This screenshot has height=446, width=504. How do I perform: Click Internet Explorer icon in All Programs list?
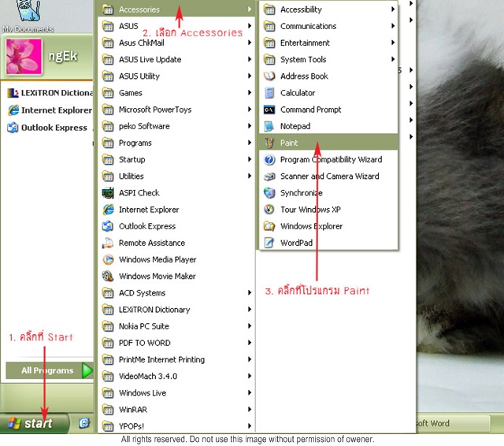coord(108,210)
